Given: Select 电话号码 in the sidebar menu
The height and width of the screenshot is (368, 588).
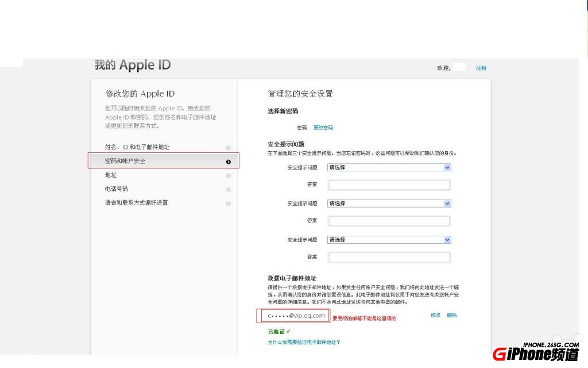Looking at the screenshot, I should 117,189.
